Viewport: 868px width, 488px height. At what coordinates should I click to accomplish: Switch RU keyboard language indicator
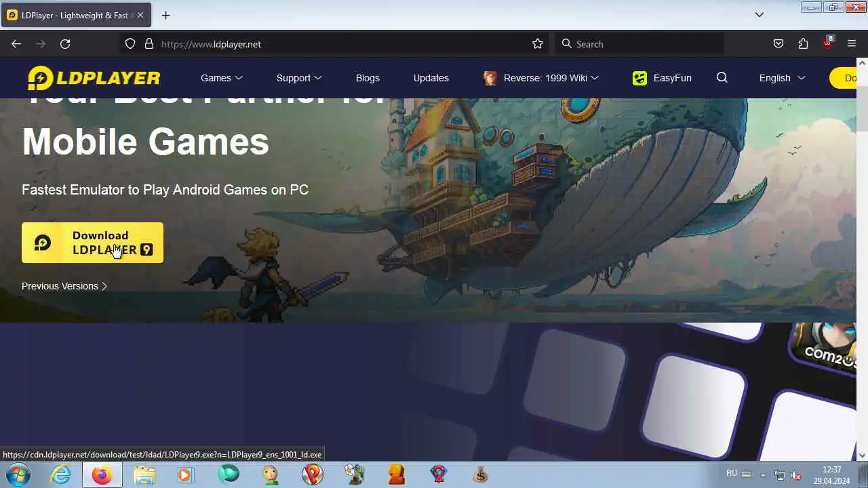(x=732, y=473)
